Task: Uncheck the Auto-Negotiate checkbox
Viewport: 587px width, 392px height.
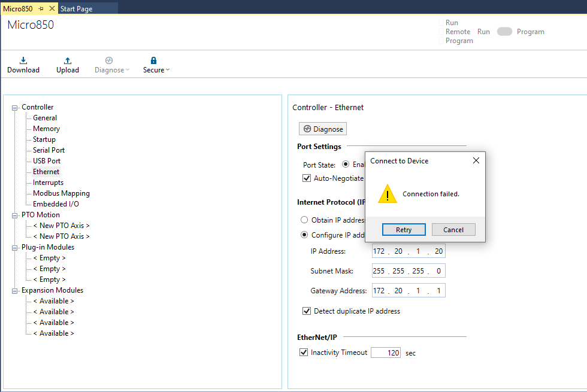Action: tap(307, 178)
